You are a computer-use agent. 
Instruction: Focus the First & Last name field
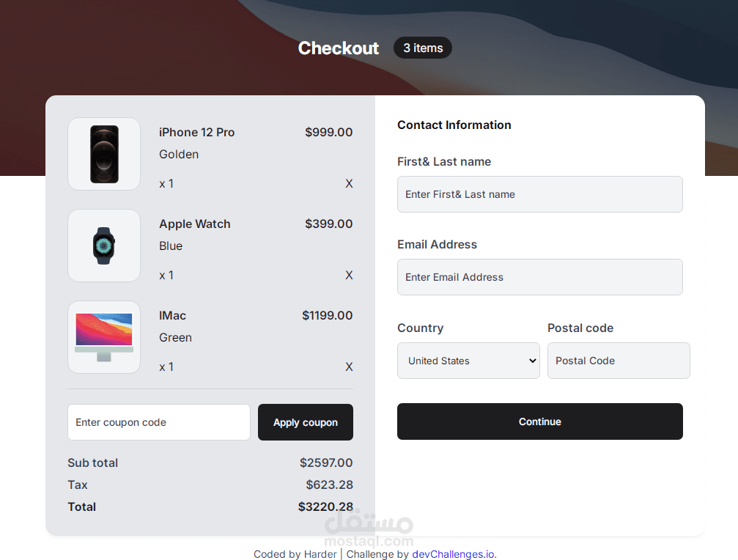[540, 194]
